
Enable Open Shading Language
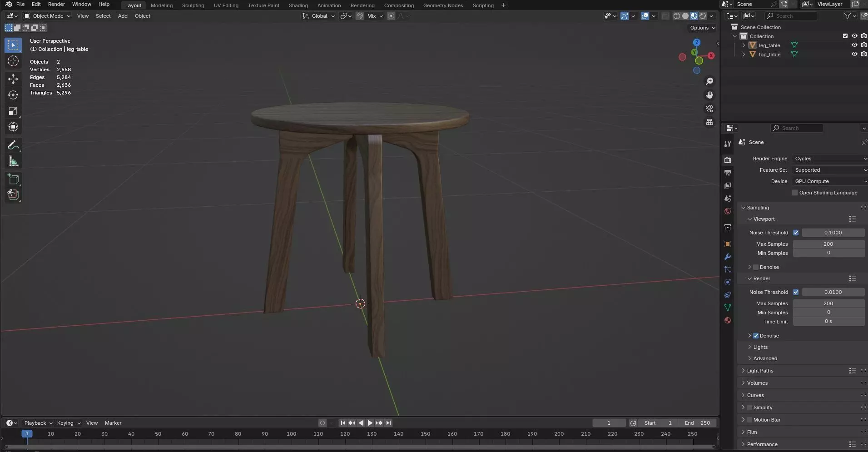click(795, 193)
